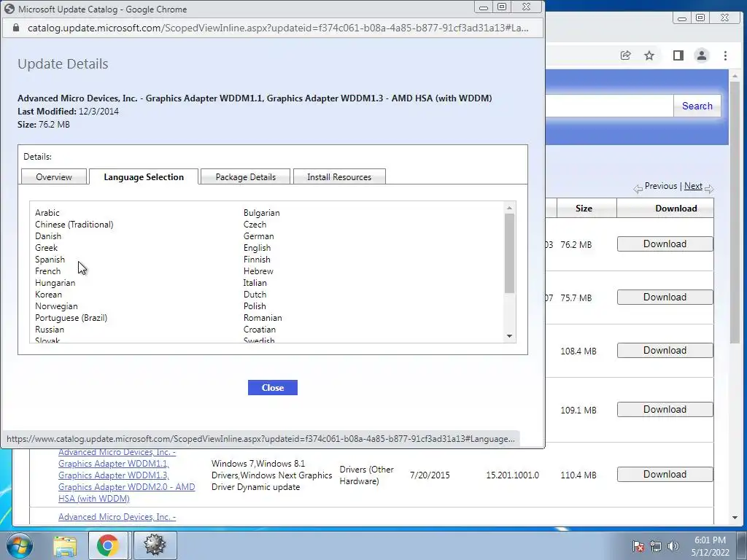747x560 pixels.
Task: Open Chrome three-dot menu
Action: (x=725, y=55)
